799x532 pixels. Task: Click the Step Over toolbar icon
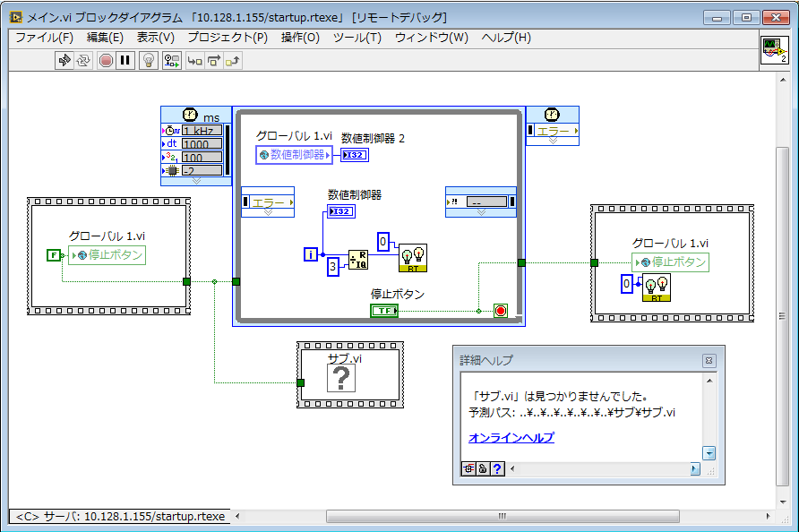click(x=213, y=61)
